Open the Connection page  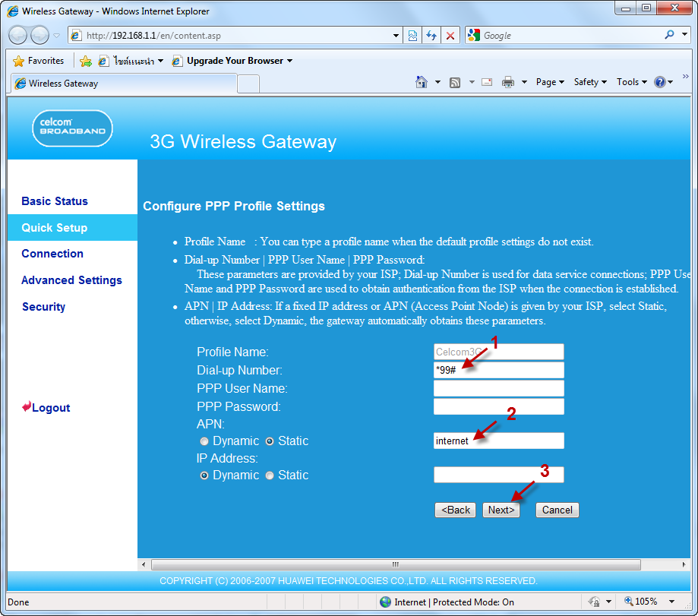coord(52,254)
